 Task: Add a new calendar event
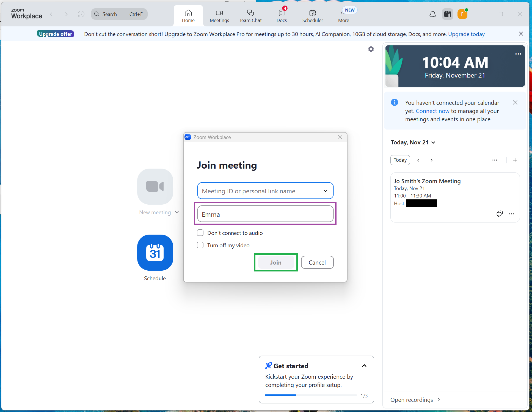[x=515, y=160]
